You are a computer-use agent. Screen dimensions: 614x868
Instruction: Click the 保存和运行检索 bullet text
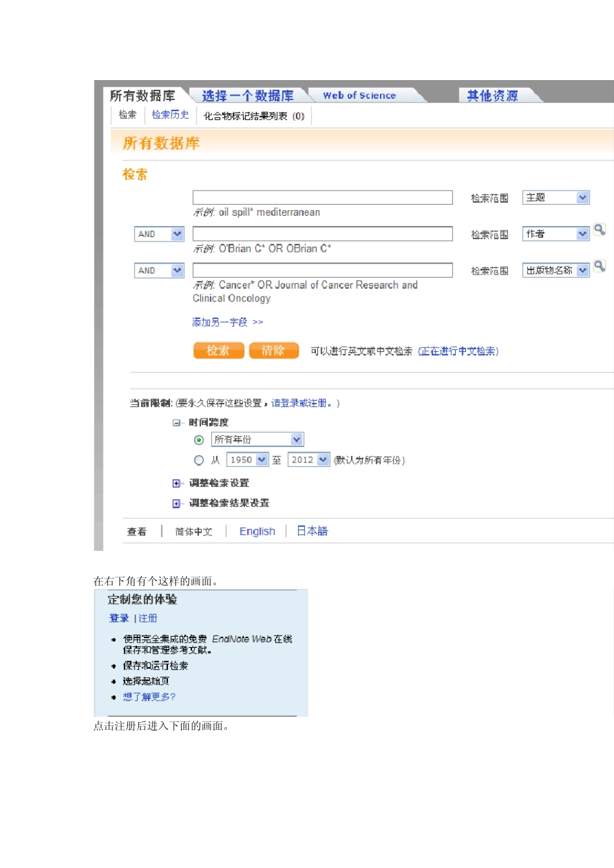click(156, 666)
